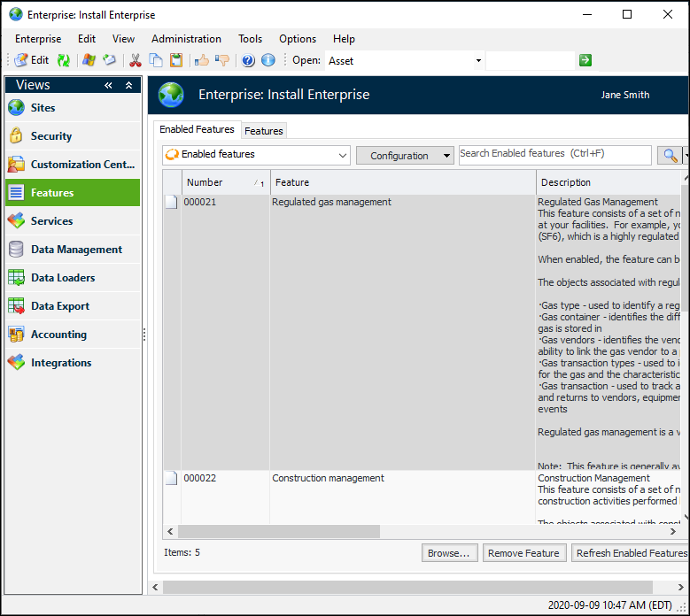
Task: Collapse the Views panel with the double chevron
Action: tap(108, 85)
